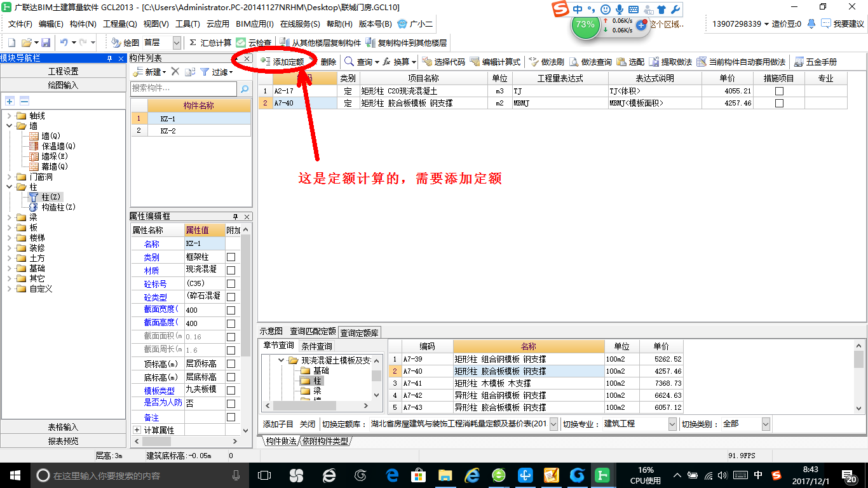The image size is (868, 488).
Task: Expand the 轴线 tree node
Action: [x=9, y=116]
